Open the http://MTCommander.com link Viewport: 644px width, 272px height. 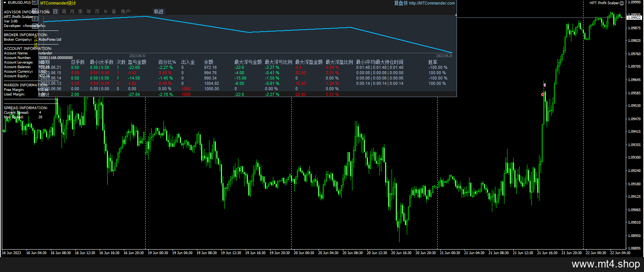[432, 3]
